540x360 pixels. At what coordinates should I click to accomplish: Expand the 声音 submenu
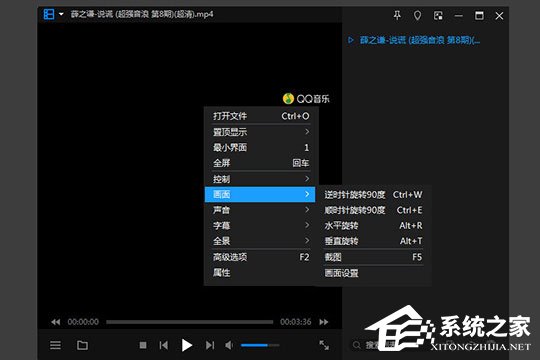[x=261, y=210]
